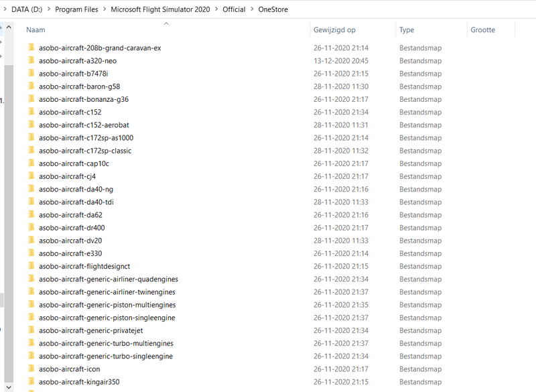Click folder icon of asobo-aircraft-icon
The height and width of the screenshot is (392, 536).
[x=31, y=369]
